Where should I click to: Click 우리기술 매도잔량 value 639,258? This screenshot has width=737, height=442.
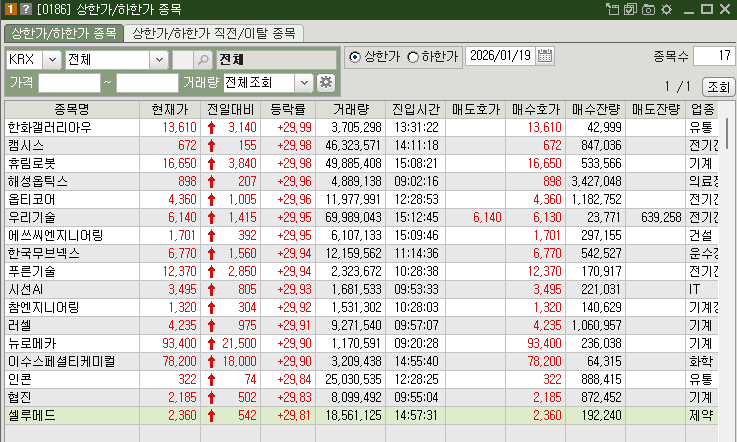[661, 217]
